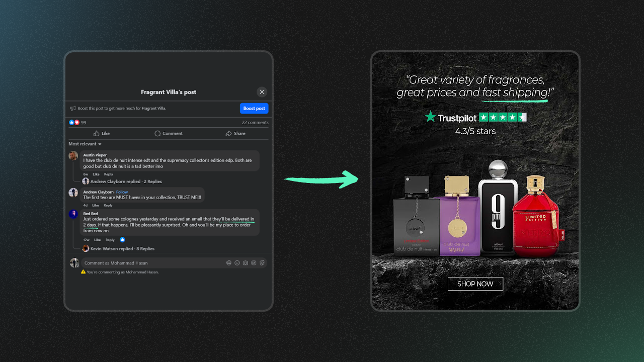Open the 22 comments link

click(x=255, y=122)
